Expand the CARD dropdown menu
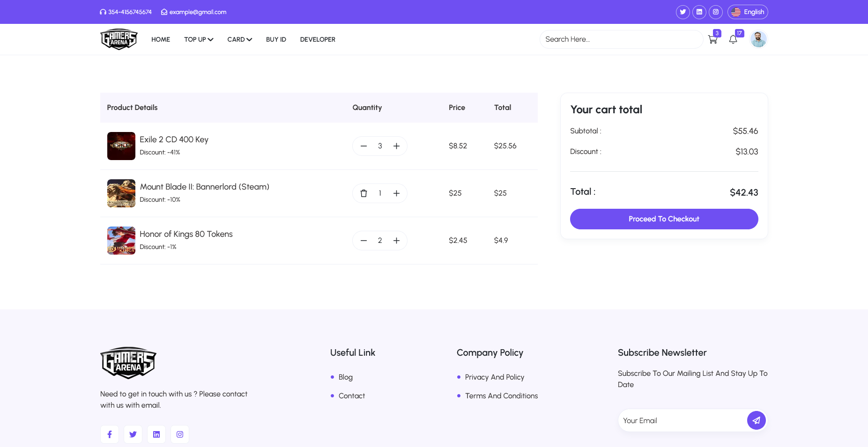 point(240,39)
